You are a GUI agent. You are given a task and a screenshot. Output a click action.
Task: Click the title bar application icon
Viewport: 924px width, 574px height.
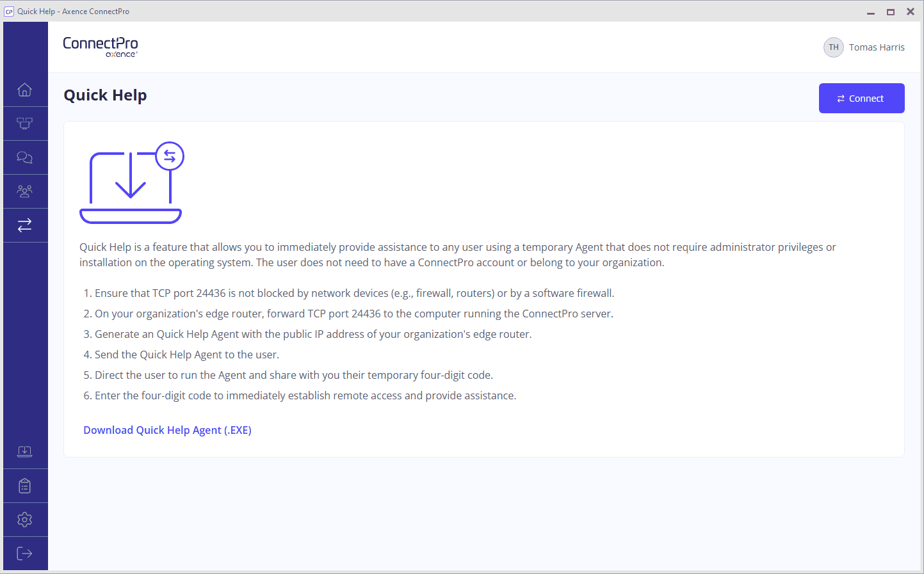tap(9, 12)
